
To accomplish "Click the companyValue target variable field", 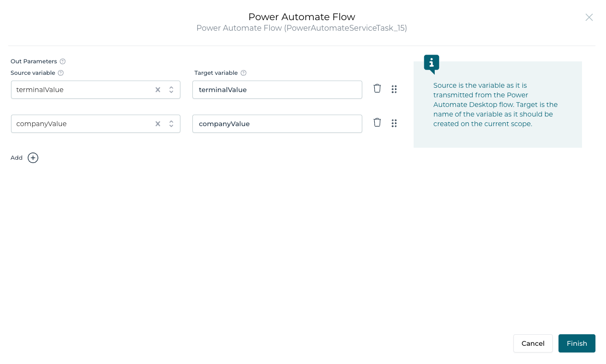I will (277, 123).
